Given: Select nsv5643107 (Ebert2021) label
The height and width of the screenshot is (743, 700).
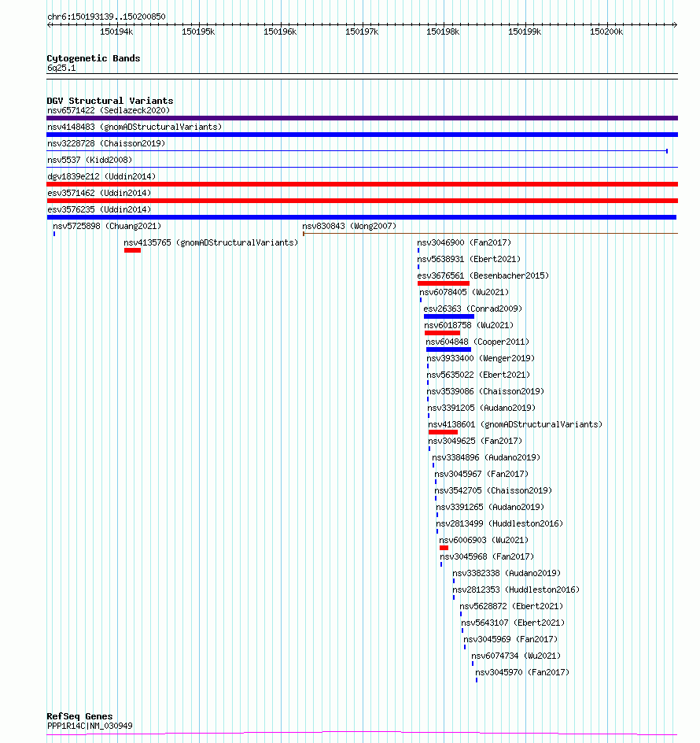Looking at the screenshot, I should (x=513, y=624).
